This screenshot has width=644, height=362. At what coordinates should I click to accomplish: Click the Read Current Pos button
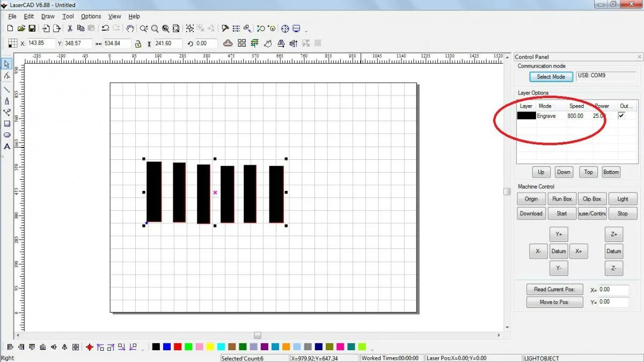pyautogui.click(x=554, y=289)
